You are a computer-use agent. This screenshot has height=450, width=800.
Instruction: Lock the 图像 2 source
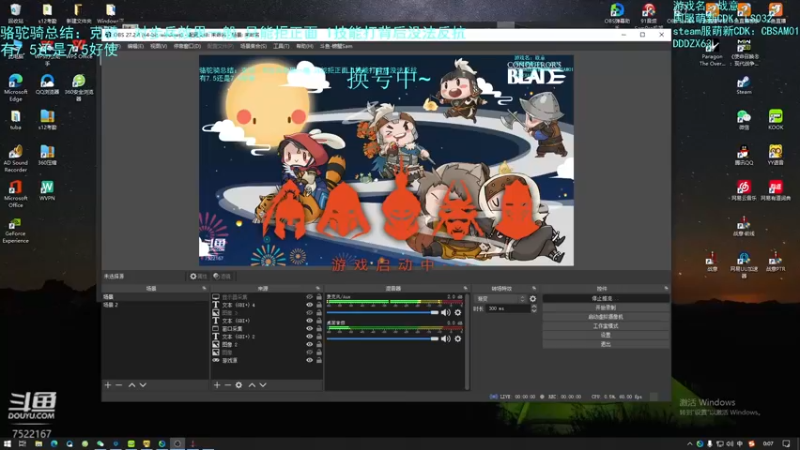point(319,344)
